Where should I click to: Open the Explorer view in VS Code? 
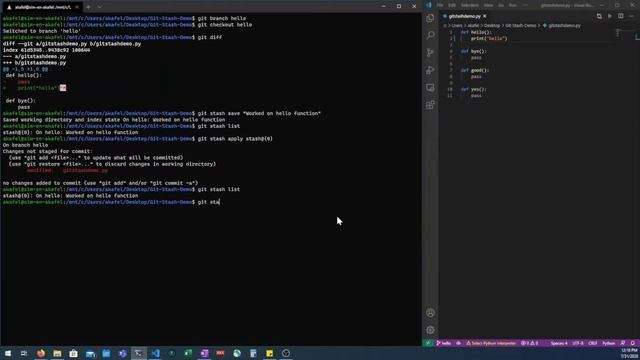click(x=430, y=18)
